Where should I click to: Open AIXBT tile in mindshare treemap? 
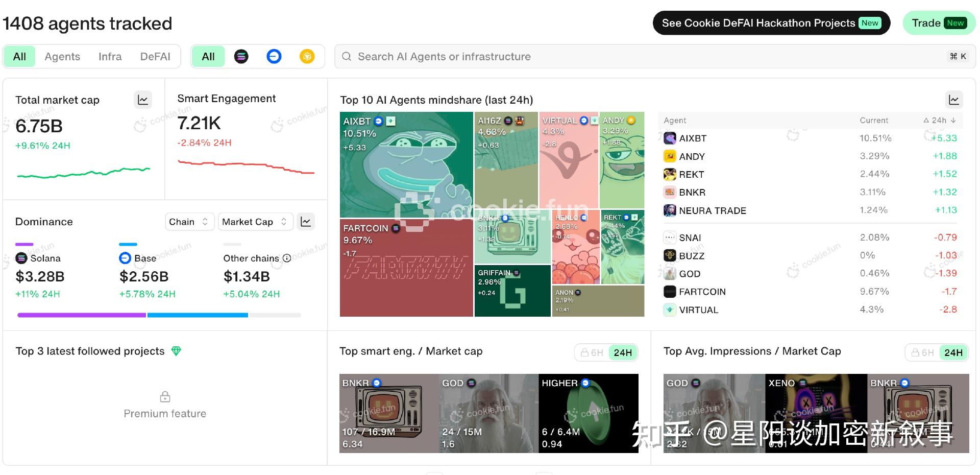[406, 164]
